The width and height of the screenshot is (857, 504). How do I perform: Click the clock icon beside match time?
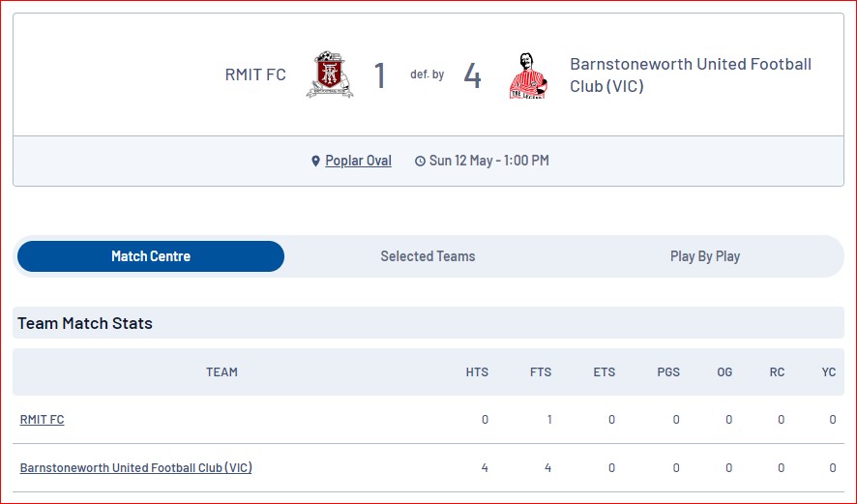tap(420, 162)
